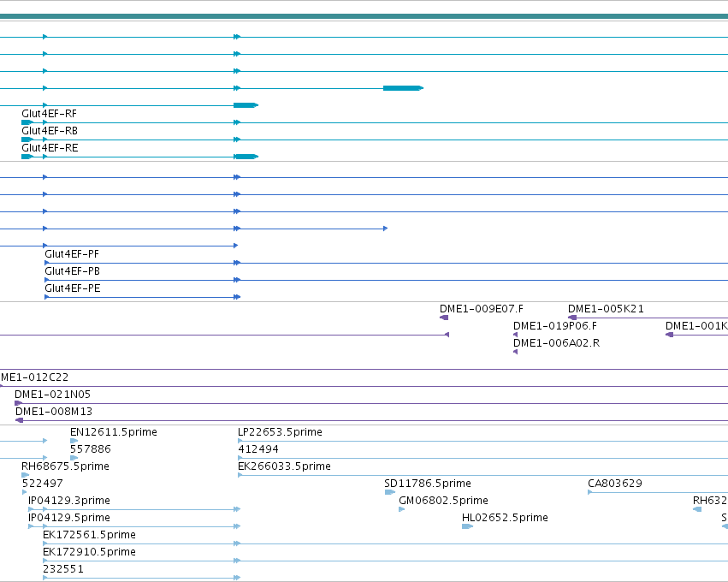This screenshot has height=582, width=728.
Task: Select the IP04129.5prime EST label
Action: point(69,518)
